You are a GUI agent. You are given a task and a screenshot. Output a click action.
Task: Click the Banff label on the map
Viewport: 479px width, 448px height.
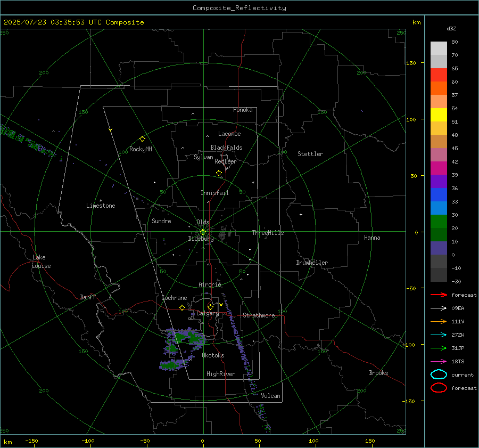(88, 297)
